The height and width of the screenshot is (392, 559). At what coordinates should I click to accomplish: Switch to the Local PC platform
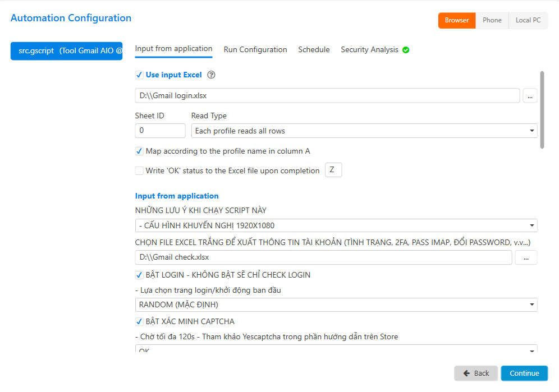(x=528, y=20)
